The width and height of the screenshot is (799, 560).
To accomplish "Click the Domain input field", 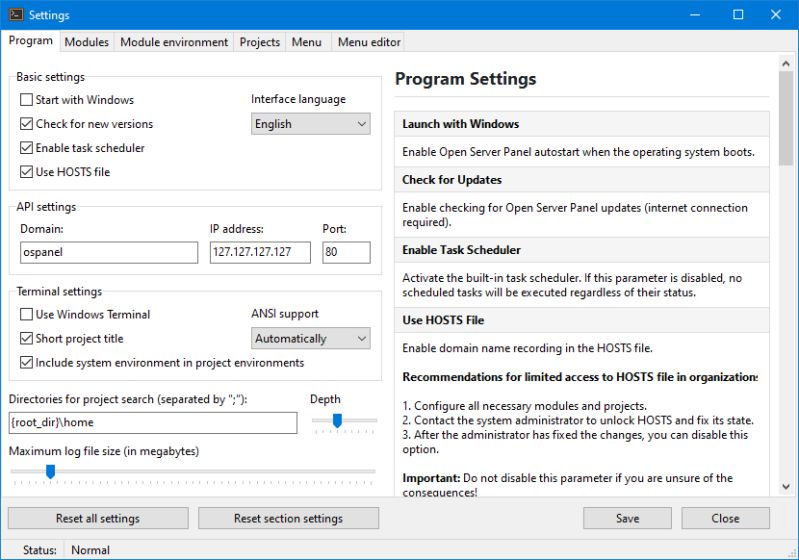I will (x=109, y=252).
